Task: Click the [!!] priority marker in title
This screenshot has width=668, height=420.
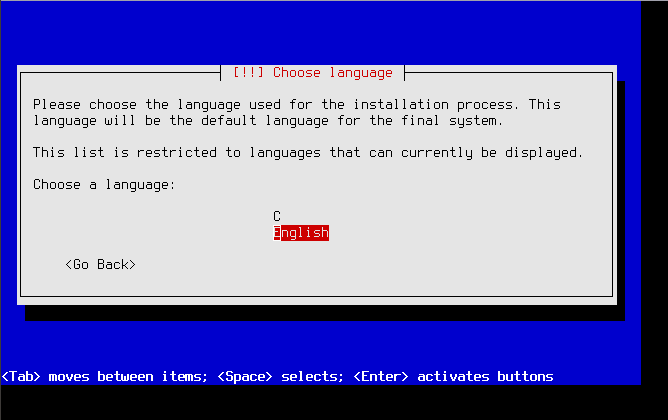Action: tap(248, 72)
